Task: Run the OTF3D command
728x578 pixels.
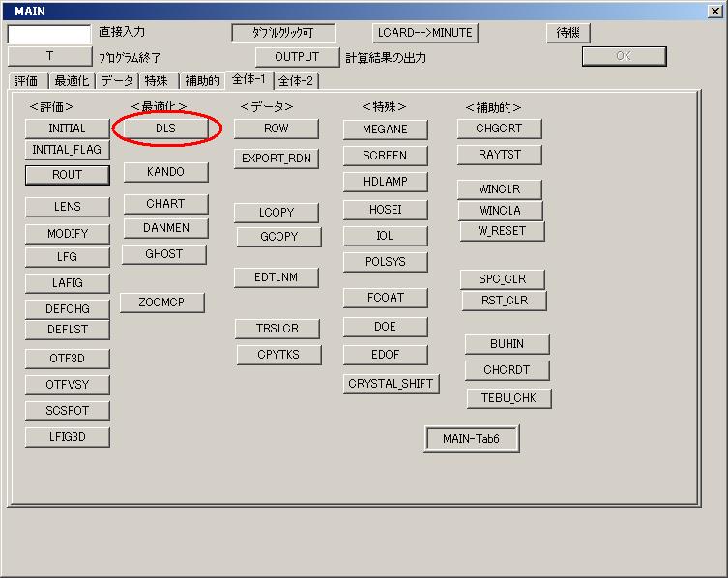Action: click(68, 359)
